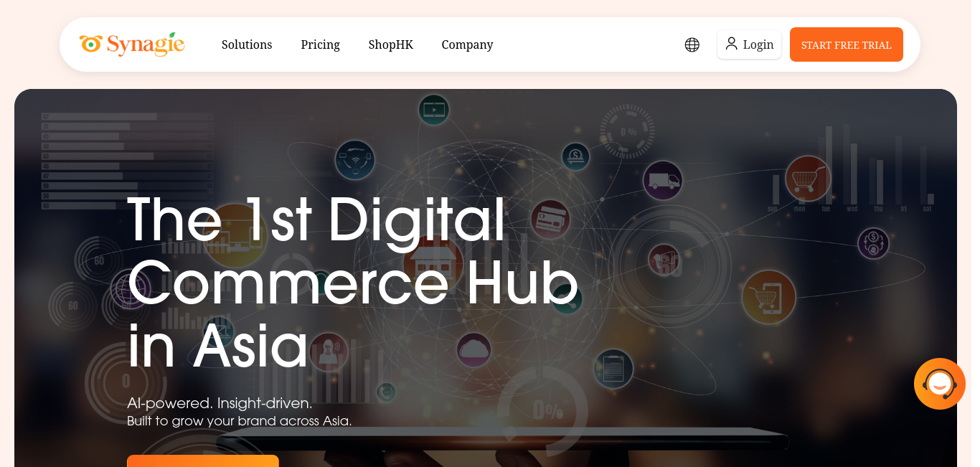Open the orange chat support widget
Screen dimensions: 980x467
pos(940,384)
